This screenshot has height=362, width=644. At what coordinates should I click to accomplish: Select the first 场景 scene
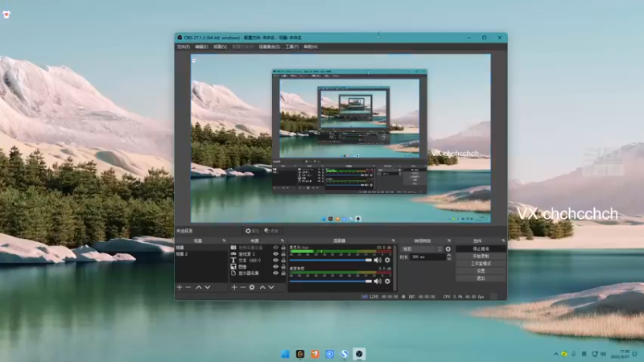coord(201,248)
